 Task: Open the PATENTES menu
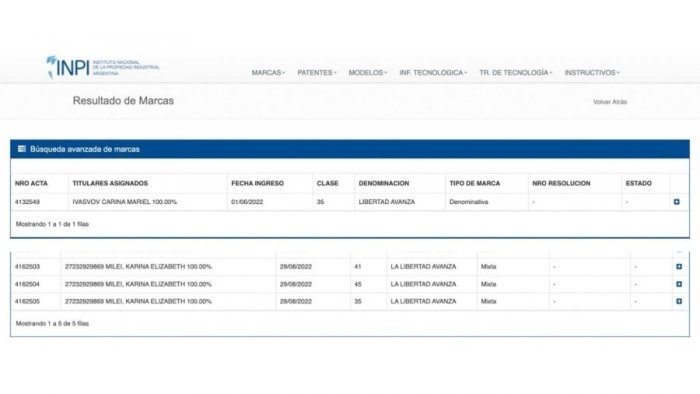(x=317, y=72)
